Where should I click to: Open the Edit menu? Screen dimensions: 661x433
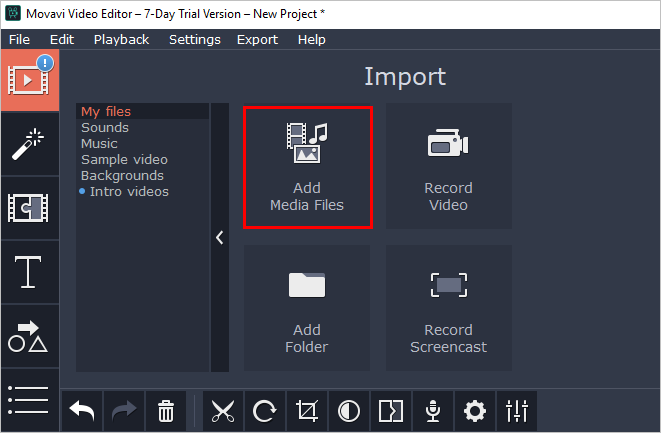[62, 40]
